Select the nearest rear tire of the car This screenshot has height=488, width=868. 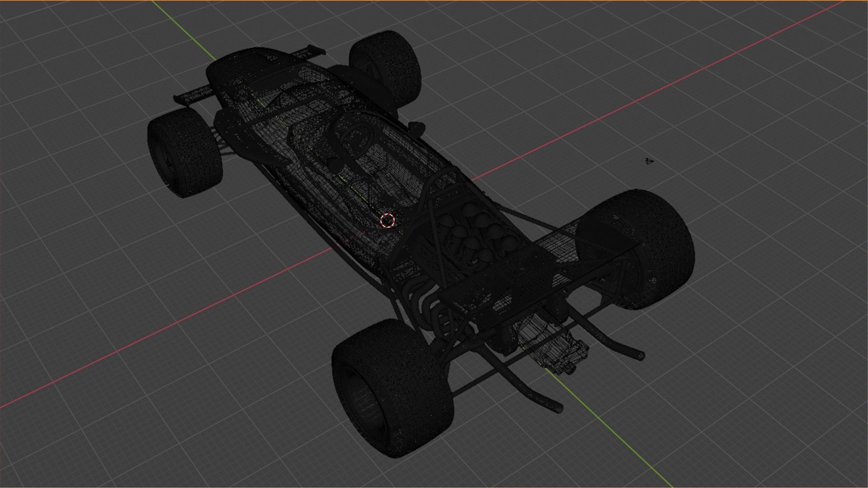pos(392,389)
